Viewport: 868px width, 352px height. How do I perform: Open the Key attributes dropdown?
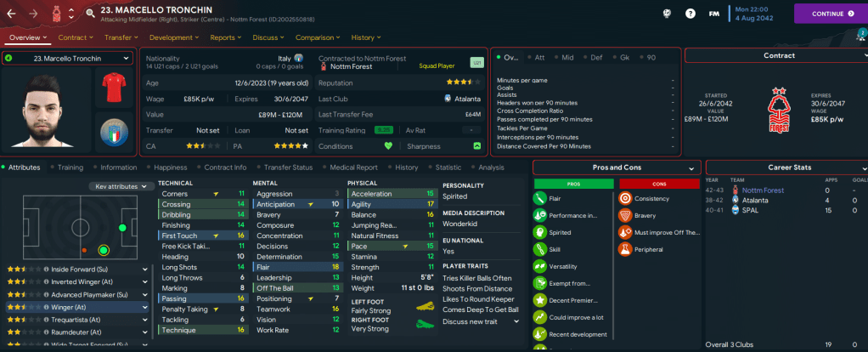point(121,186)
